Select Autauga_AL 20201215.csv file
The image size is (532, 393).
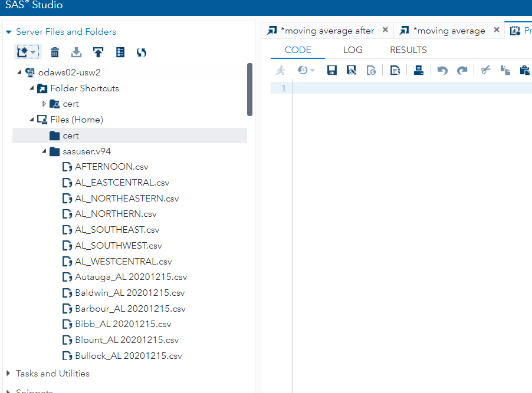click(131, 277)
